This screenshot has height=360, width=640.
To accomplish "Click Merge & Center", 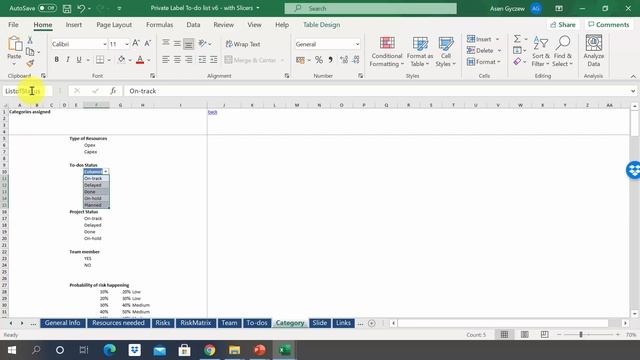I will click(x=254, y=60).
